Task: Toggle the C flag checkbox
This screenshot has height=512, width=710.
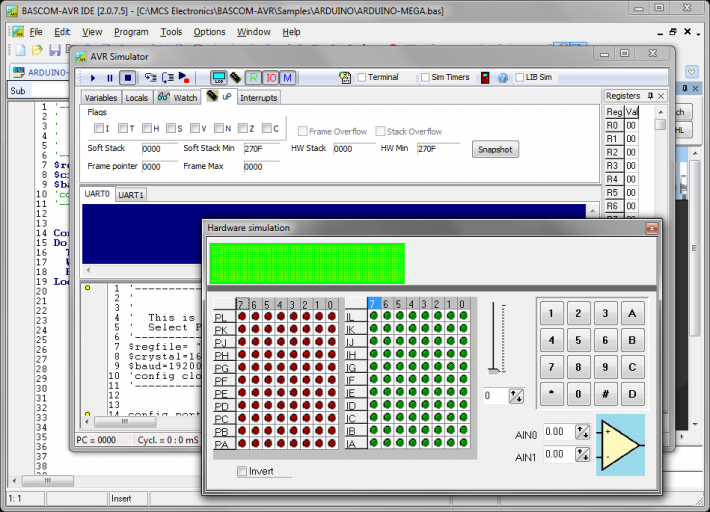Action: coord(267,128)
